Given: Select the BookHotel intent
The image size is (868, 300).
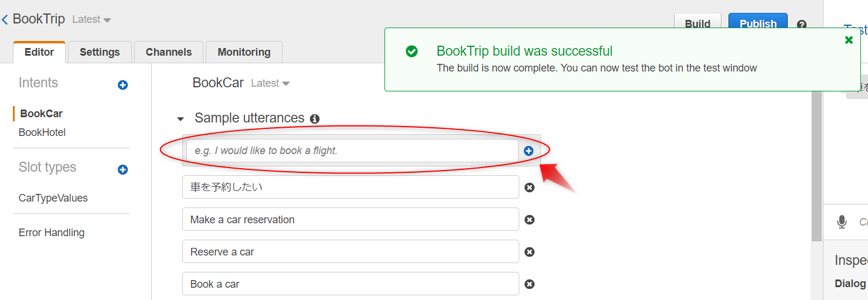Looking at the screenshot, I should (42, 132).
